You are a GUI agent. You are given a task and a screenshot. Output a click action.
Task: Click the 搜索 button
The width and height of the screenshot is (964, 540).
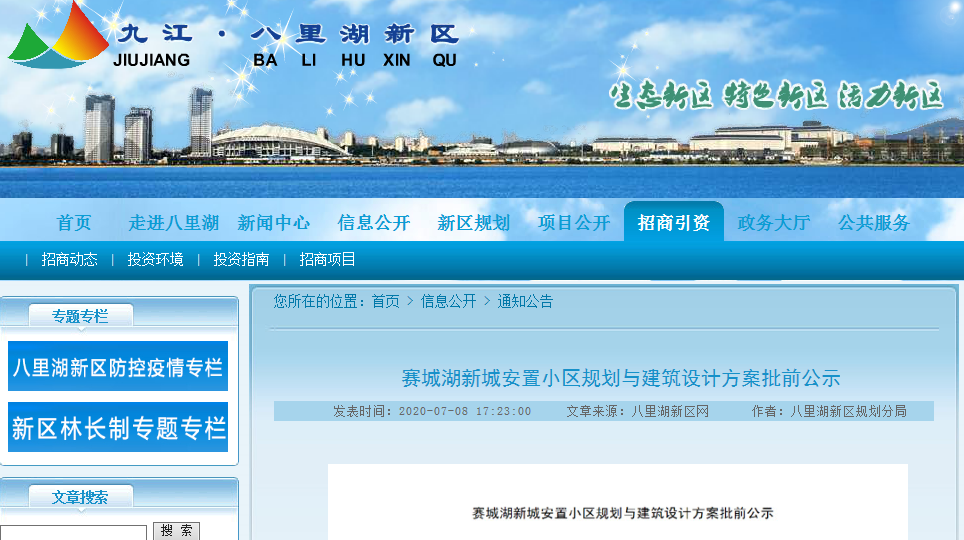point(176,531)
